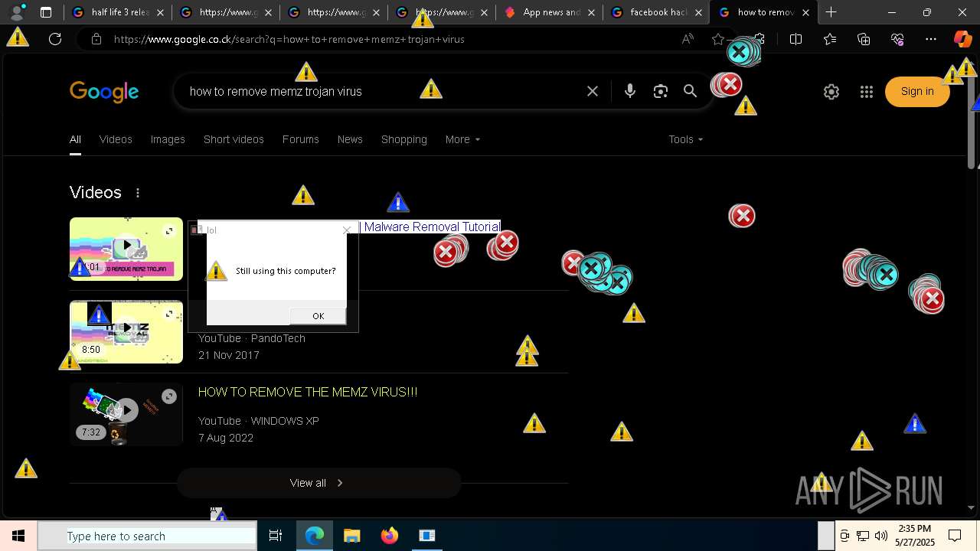980x551 pixels.
Task: Open the Malware Removal Tutorial link
Action: [431, 227]
